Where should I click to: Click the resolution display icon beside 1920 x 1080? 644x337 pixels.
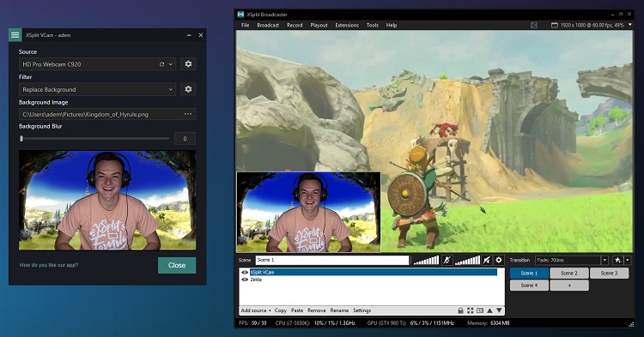click(555, 25)
